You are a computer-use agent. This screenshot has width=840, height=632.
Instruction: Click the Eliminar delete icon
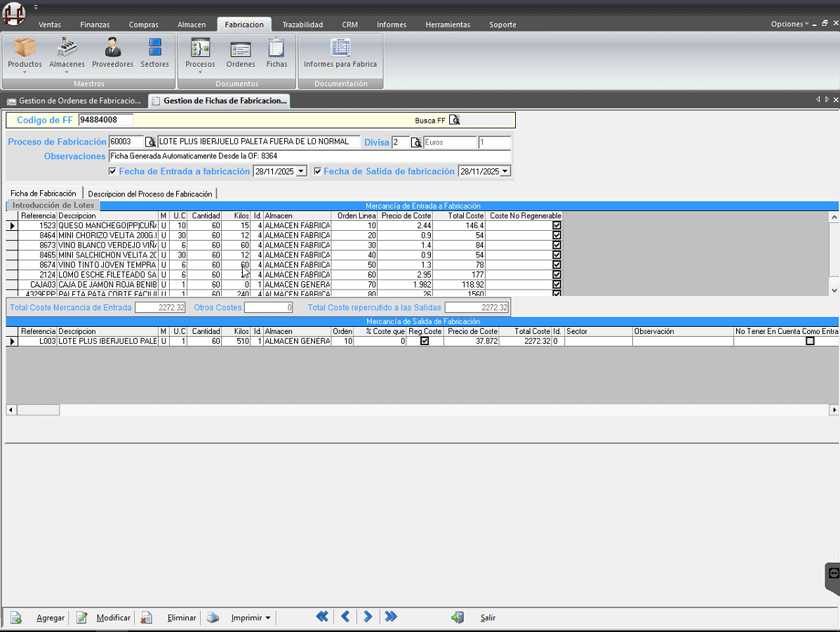click(146, 617)
